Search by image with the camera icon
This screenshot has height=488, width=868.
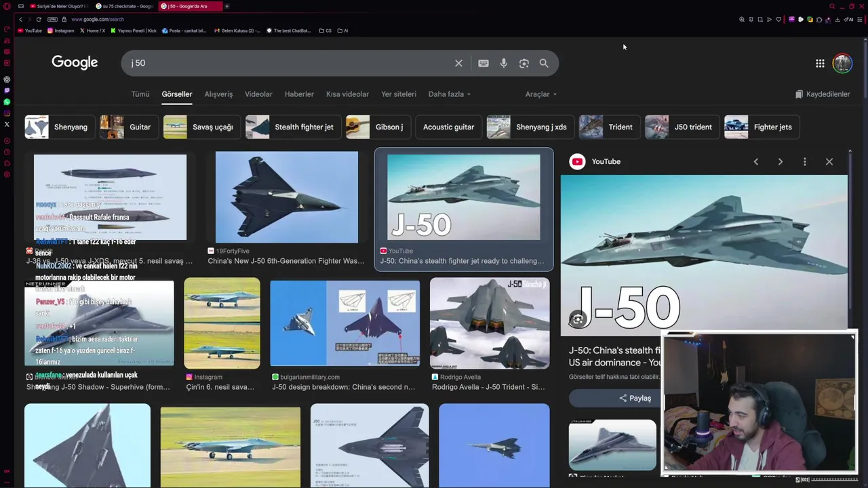click(524, 63)
